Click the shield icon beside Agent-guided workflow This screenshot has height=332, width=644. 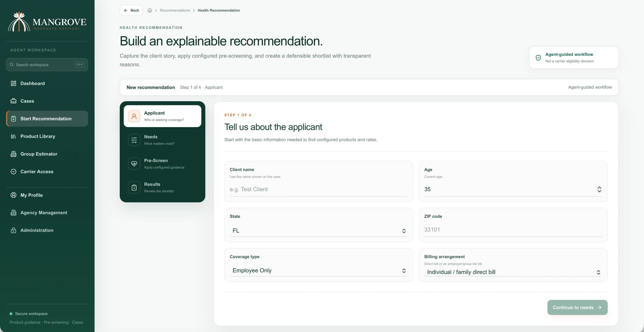click(538, 57)
